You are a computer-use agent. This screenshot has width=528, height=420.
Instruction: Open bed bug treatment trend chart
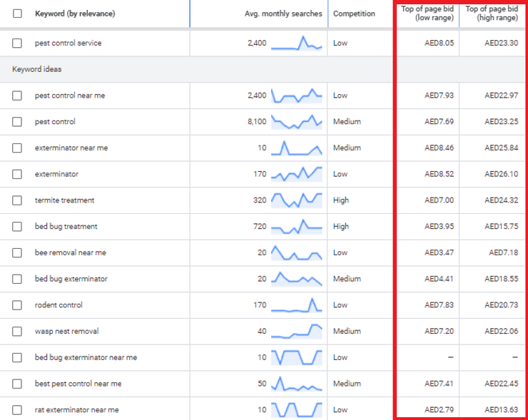(297, 227)
